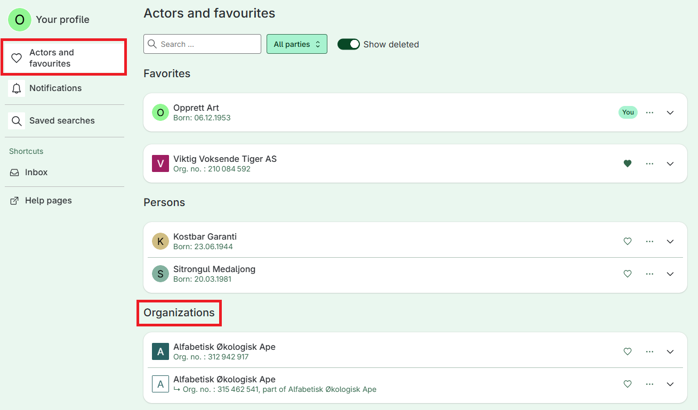698x410 pixels.
Task: Click the Notifications bell icon
Action: pyautogui.click(x=16, y=88)
